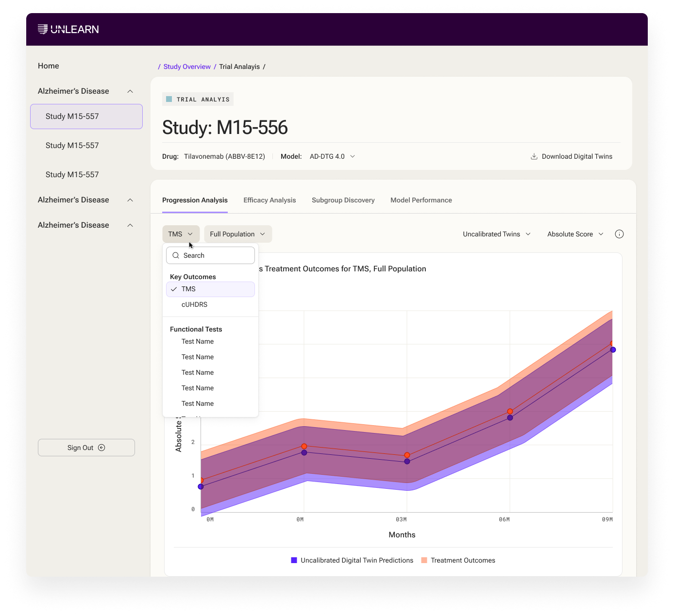Open the Uncalibrated Twins dropdown
Screen dimensions: 674x616
point(497,234)
